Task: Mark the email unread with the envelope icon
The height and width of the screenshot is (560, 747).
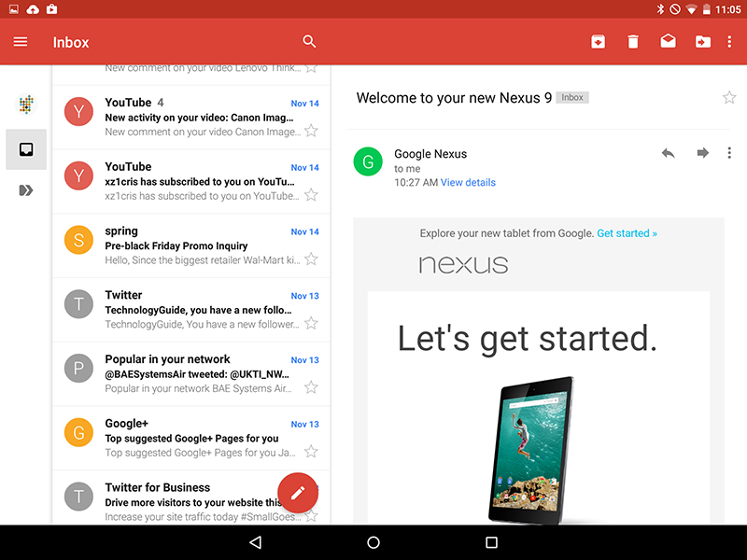Action: 669,41
